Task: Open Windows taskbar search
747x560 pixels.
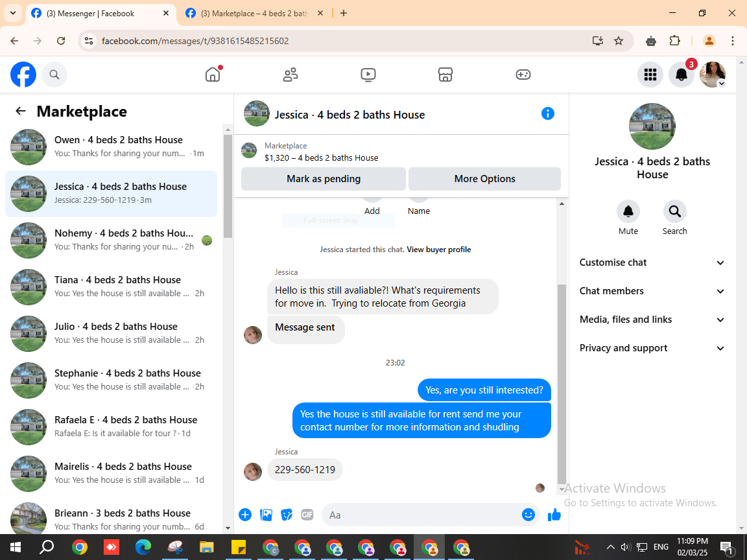Action: coord(47,547)
